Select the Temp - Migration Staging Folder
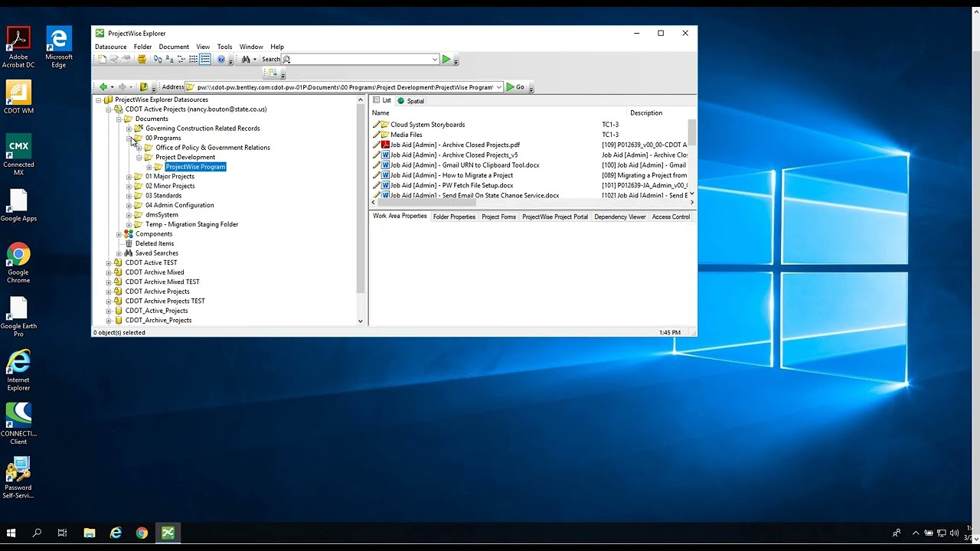The image size is (980, 551). click(x=191, y=224)
